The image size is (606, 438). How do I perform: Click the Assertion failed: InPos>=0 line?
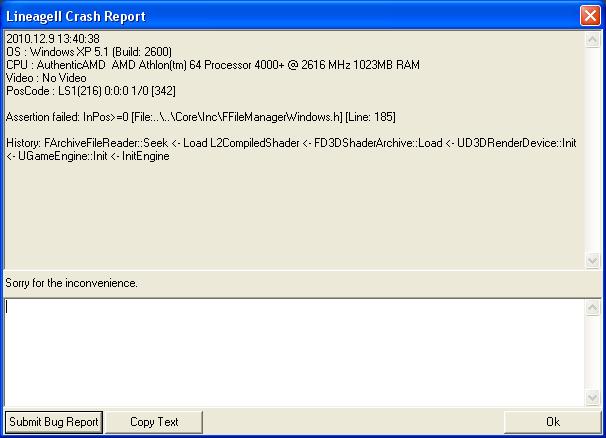pyautogui.click(x=201, y=117)
